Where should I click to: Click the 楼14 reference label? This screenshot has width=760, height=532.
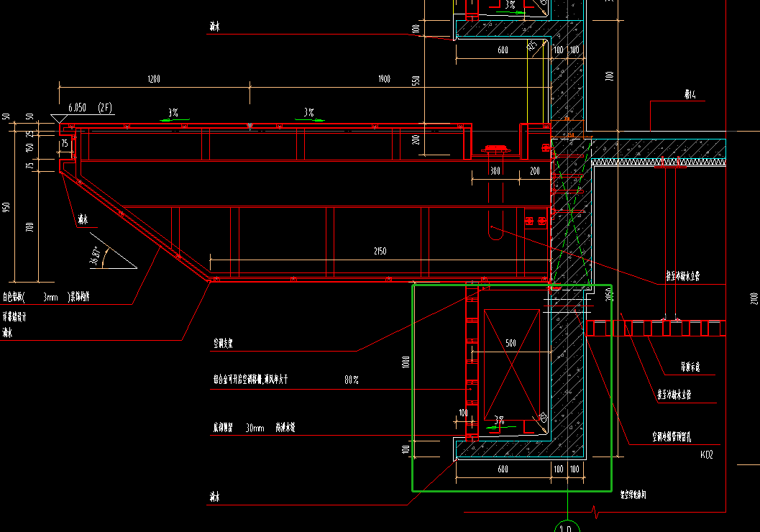(x=690, y=94)
